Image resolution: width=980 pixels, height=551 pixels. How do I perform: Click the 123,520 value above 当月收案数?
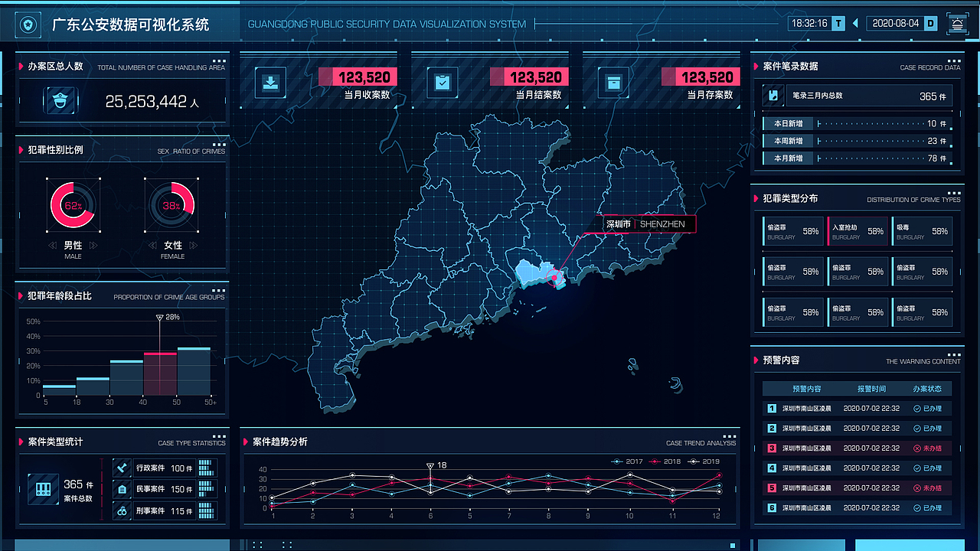pyautogui.click(x=364, y=77)
